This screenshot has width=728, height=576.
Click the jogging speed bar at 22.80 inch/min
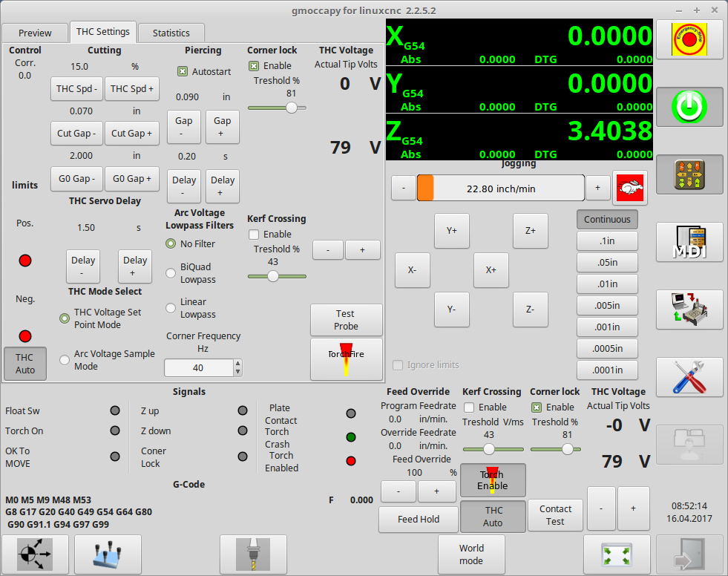[x=500, y=188]
